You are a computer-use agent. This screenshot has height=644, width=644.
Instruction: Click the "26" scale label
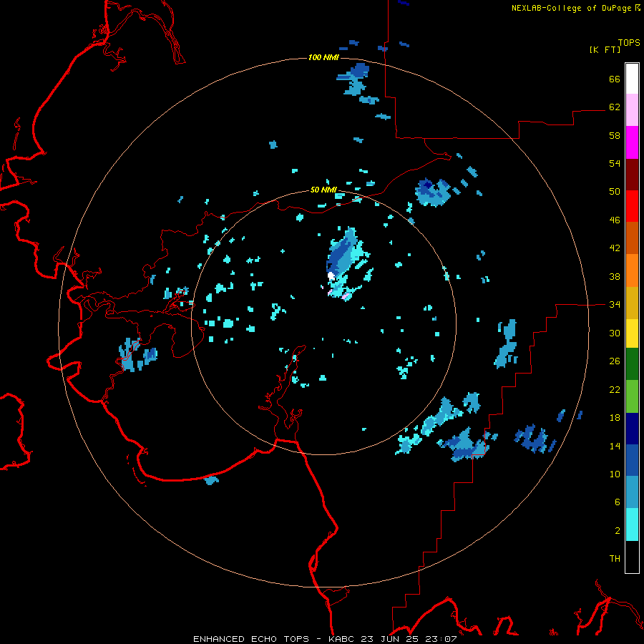pyautogui.click(x=615, y=361)
